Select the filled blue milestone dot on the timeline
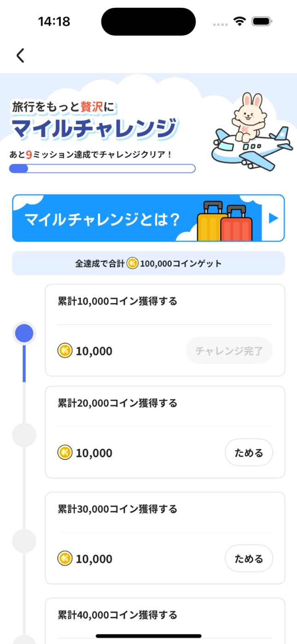 [24, 333]
